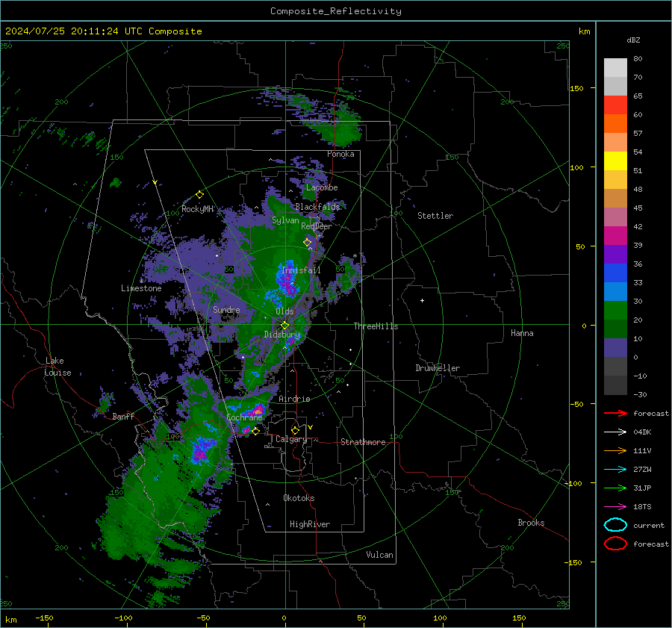Click the Stettler town label

435,216
